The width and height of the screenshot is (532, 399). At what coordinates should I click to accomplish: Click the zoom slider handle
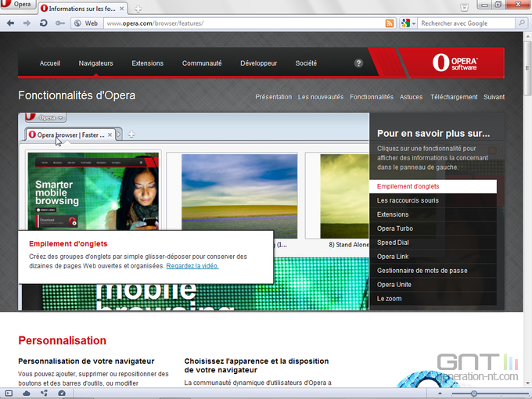coord(473,394)
